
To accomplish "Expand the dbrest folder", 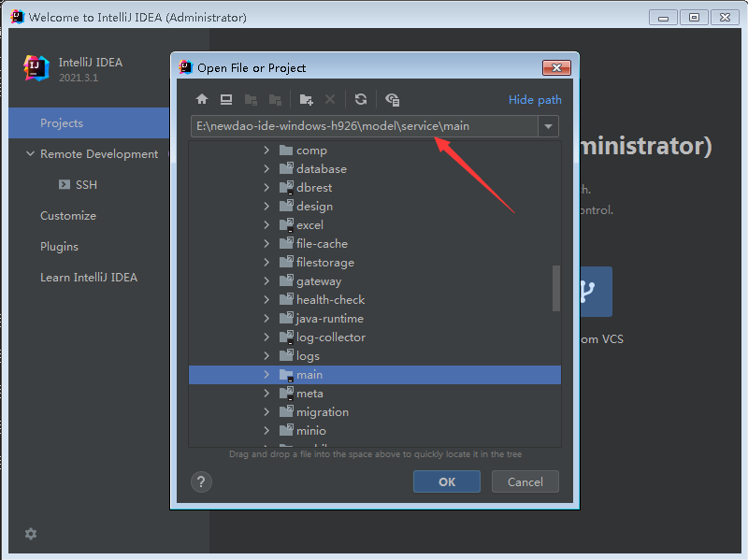I will 266,188.
